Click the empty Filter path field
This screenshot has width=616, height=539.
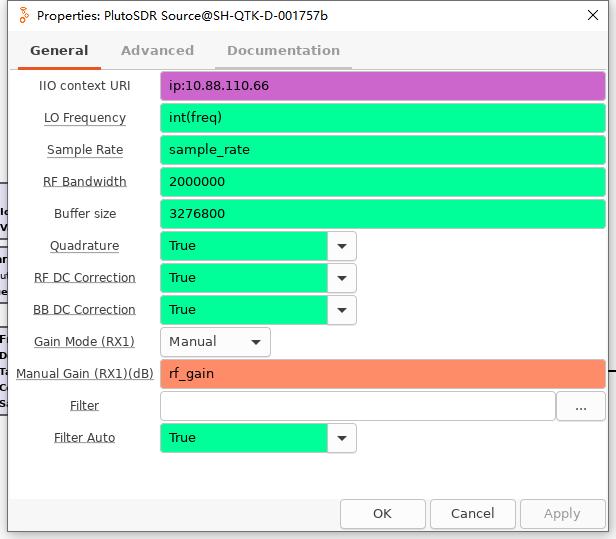[x=358, y=406]
